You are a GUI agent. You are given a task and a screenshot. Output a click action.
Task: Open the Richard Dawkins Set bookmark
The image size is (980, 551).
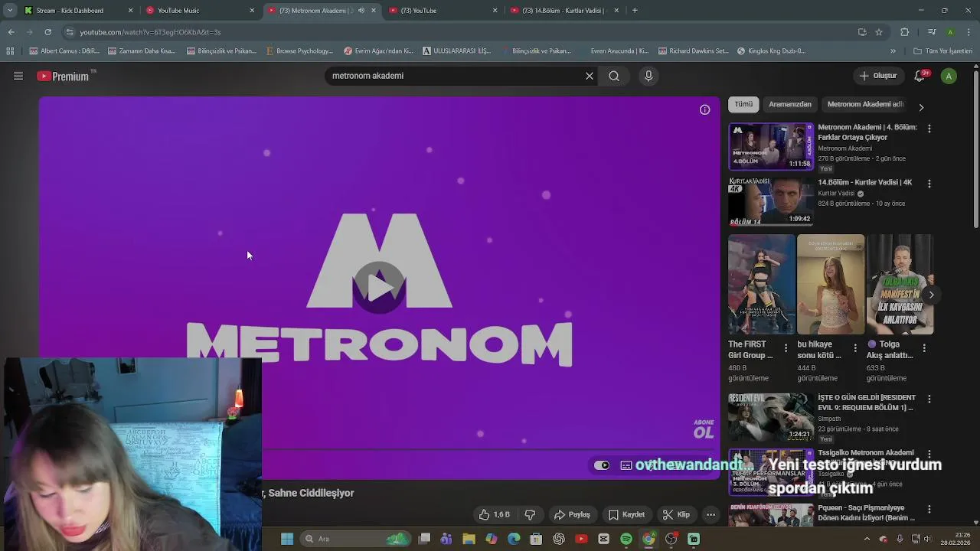tap(692, 51)
